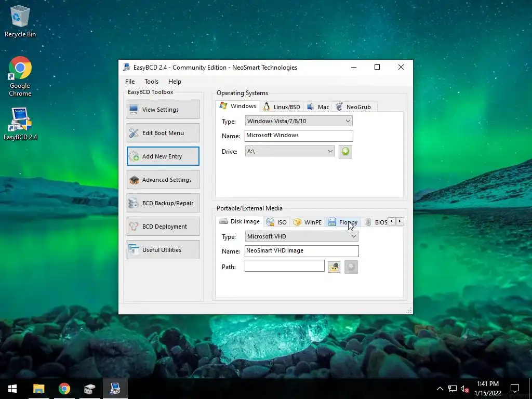Screen dimensions: 532x399
Task: Switch to the Windows operating system tab
Action: point(238,106)
